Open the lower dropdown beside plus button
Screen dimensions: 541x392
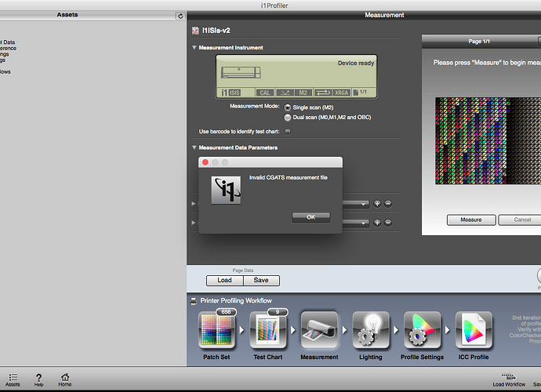[356, 223]
